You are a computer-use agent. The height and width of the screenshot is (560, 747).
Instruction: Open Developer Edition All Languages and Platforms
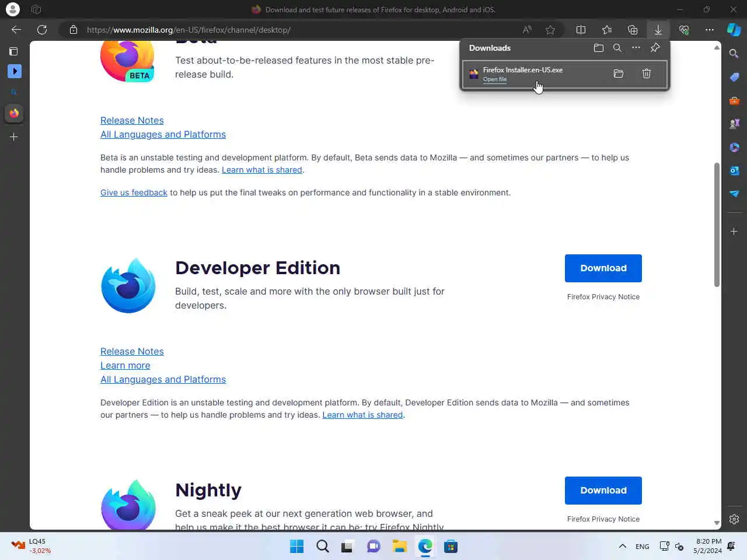coord(163,379)
